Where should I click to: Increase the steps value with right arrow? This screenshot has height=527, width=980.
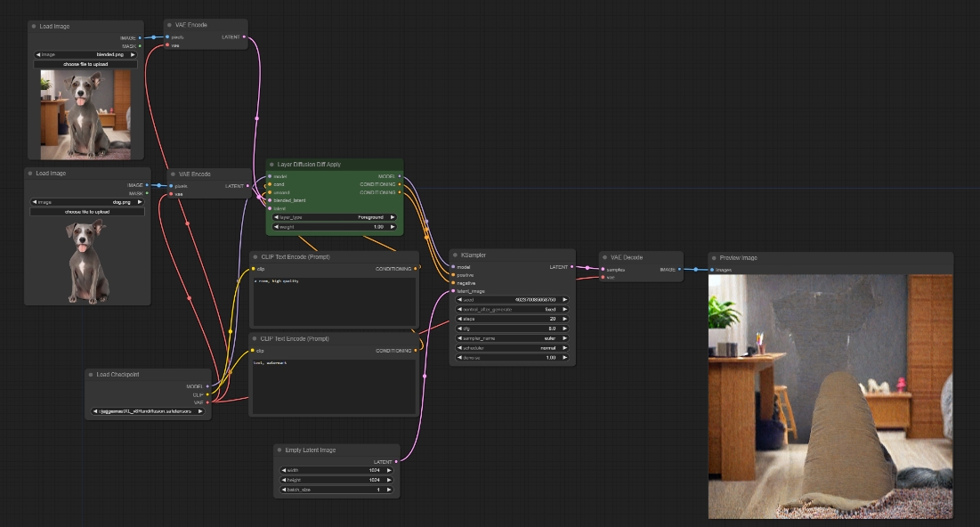click(x=565, y=319)
